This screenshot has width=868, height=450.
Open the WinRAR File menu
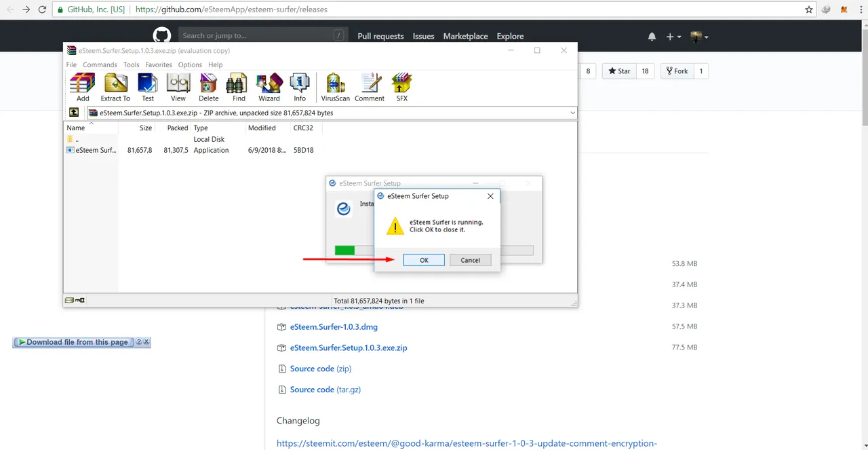[x=71, y=64]
